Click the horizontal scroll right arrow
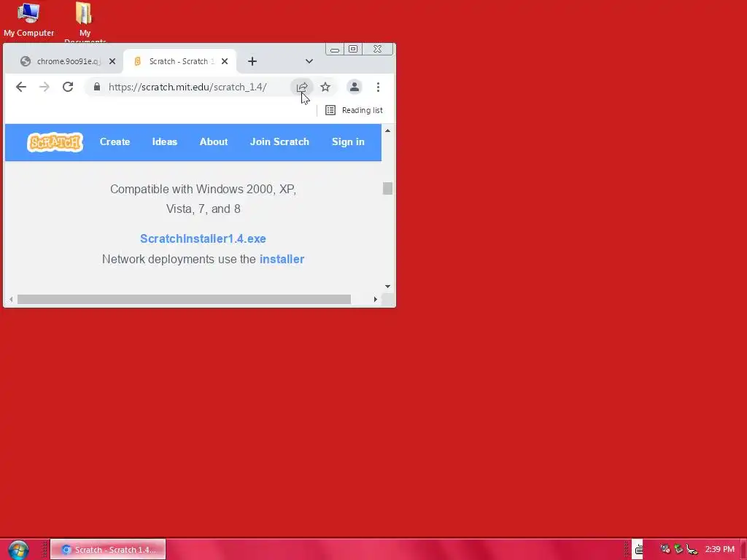 coord(376,299)
